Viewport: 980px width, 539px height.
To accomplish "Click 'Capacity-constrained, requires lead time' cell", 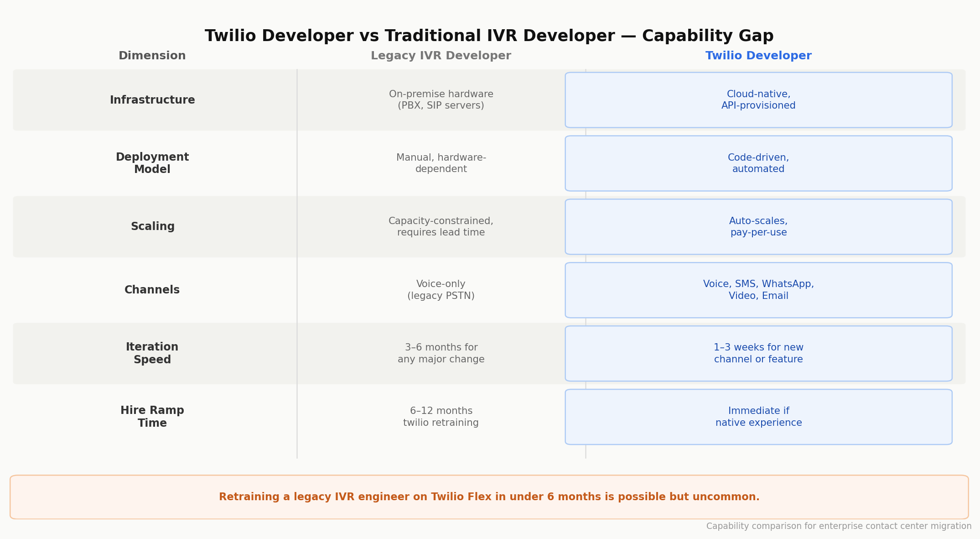I will pyautogui.click(x=441, y=227).
